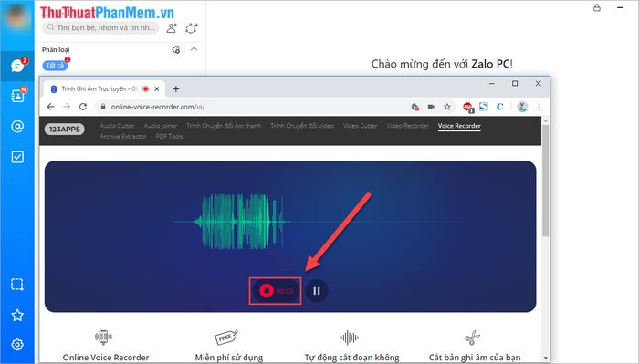Open the Zalo mentions (@) icon
The height and width of the screenshot is (364, 639).
pyautogui.click(x=17, y=127)
